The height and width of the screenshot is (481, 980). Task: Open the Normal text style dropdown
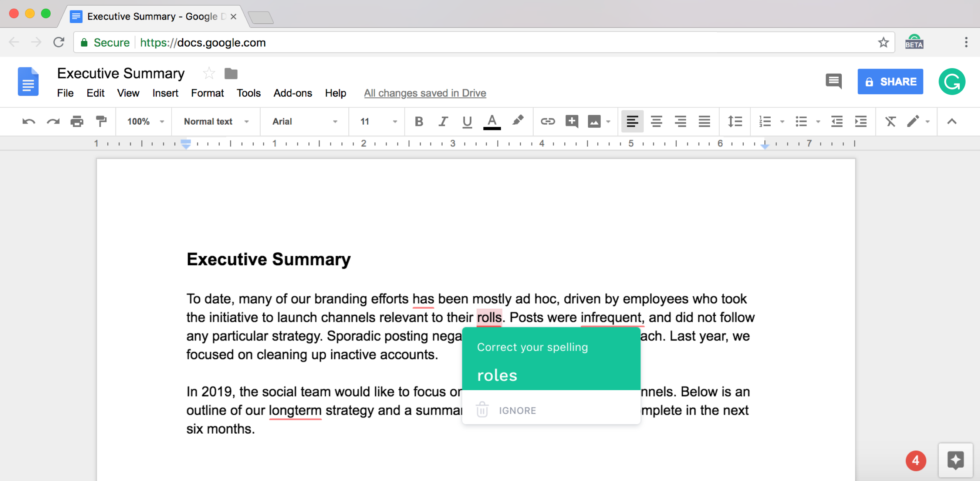click(x=216, y=121)
